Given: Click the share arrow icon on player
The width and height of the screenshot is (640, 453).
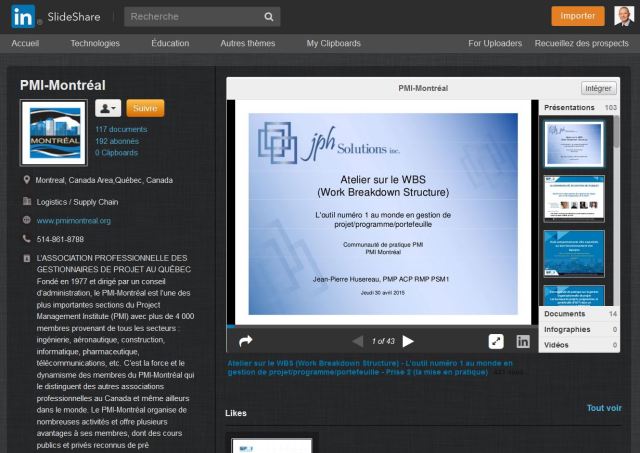Looking at the screenshot, I should 246,341.
